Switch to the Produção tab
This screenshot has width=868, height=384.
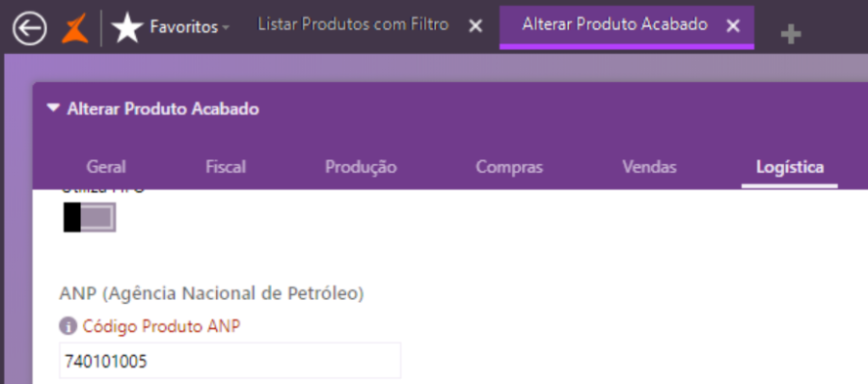pyautogui.click(x=361, y=167)
